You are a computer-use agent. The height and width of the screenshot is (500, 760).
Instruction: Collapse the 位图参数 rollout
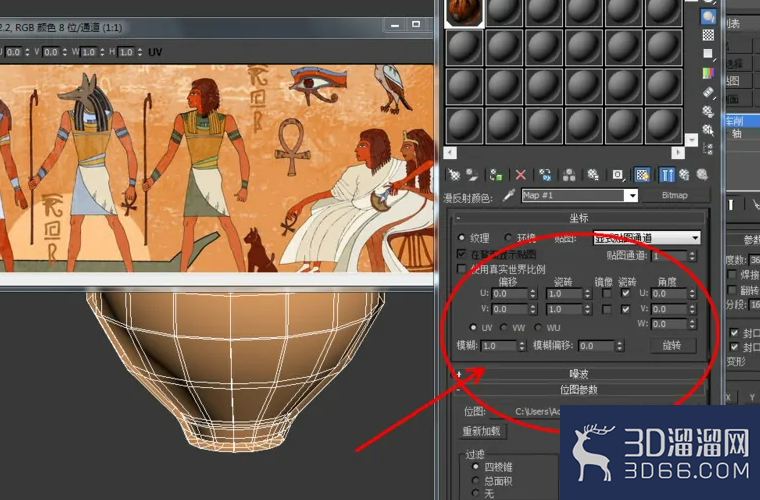click(x=579, y=390)
